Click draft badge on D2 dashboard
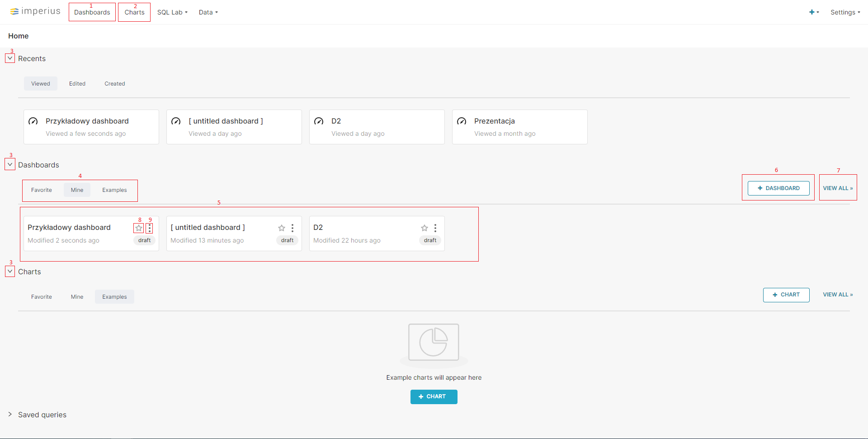 coord(430,240)
